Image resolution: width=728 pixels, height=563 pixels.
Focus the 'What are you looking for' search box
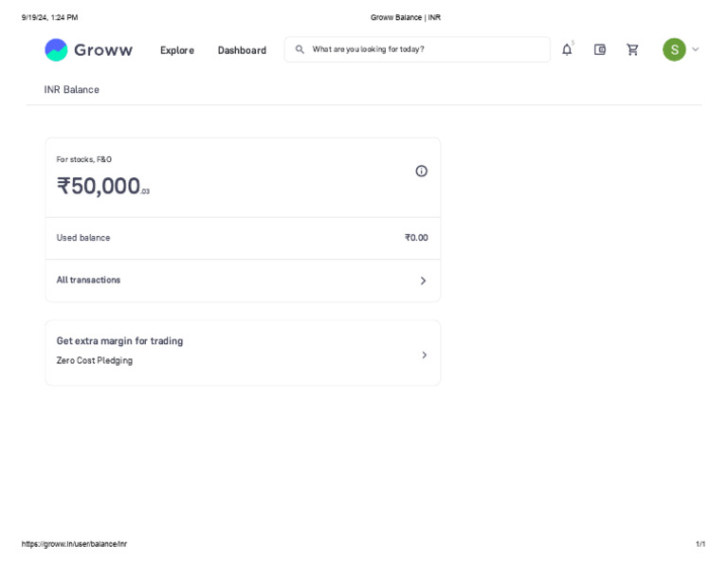point(417,49)
